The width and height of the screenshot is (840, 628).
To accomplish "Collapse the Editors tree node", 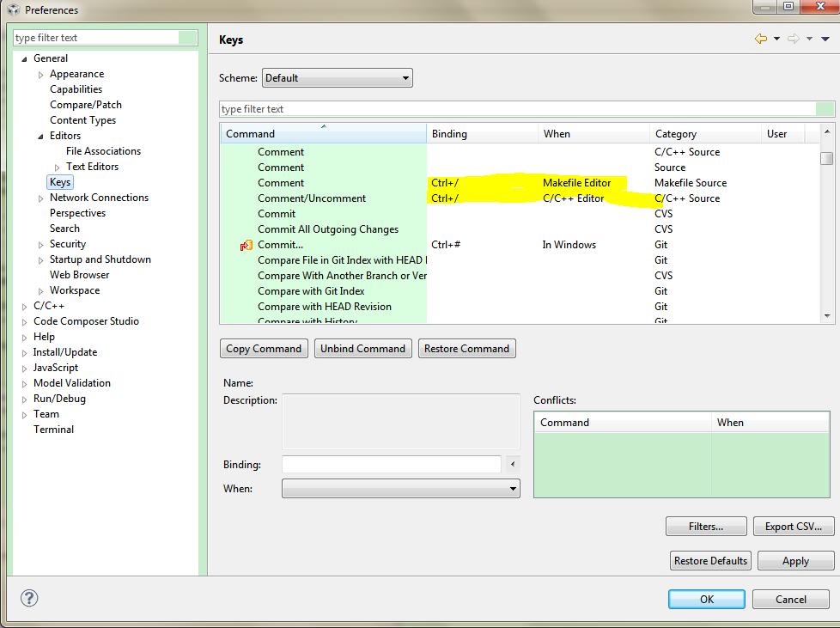I will (40, 136).
